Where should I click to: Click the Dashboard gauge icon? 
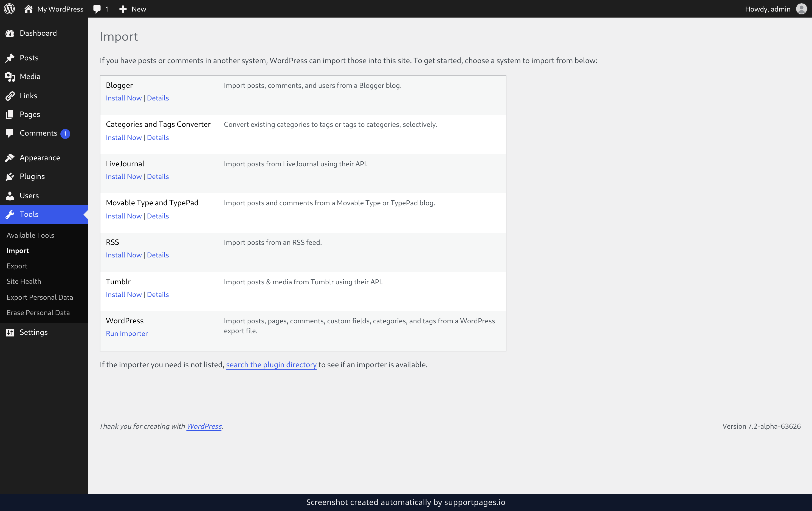click(x=10, y=33)
